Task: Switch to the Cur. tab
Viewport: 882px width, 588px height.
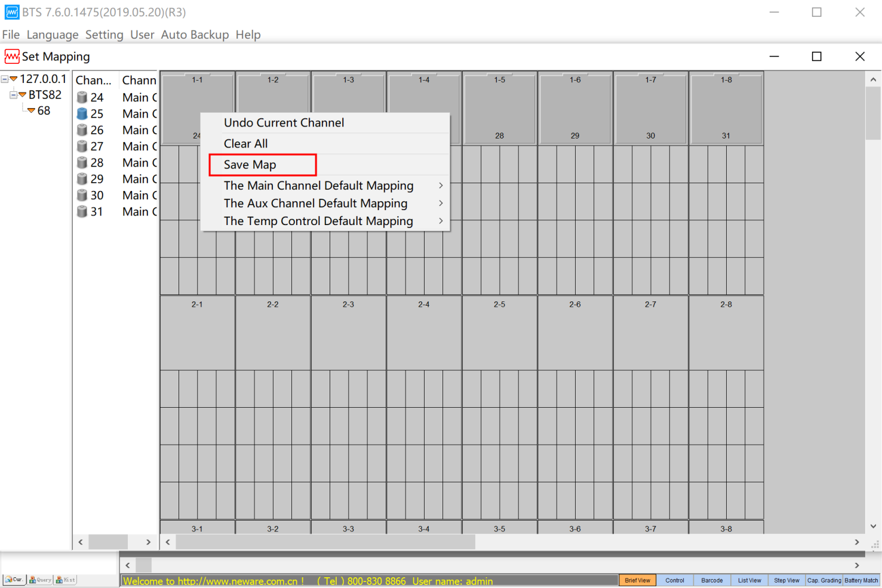Action: (x=14, y=580)
